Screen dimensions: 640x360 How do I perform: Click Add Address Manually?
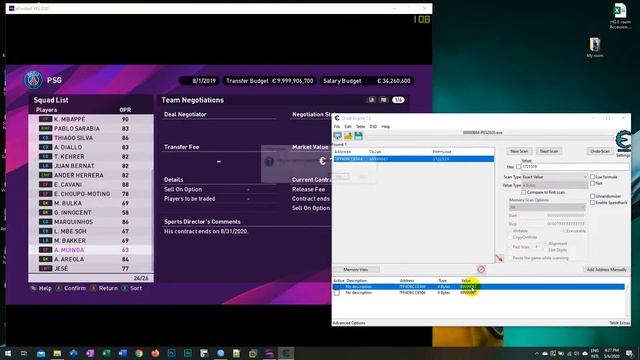pos(606,269)
